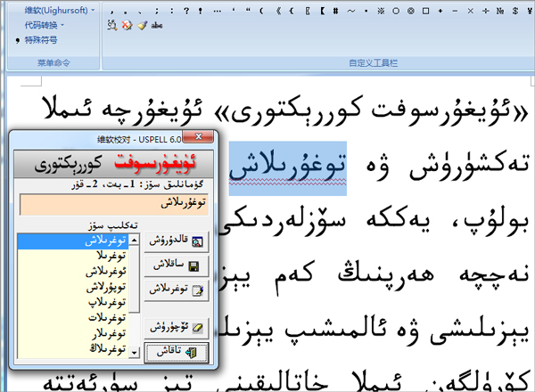Close the USPELL 6.0 dialog window
This screenshot has width=535, height=392.
198,136
